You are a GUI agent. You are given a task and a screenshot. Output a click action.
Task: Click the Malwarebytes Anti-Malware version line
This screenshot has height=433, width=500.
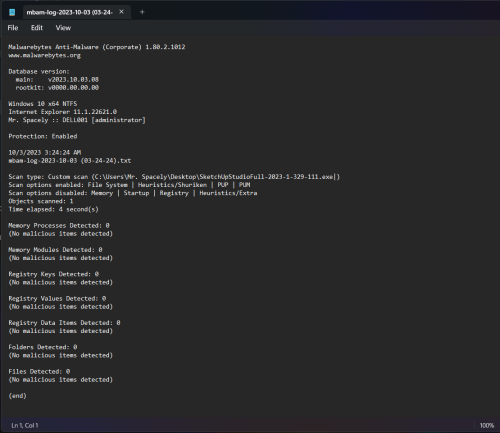tap(97, 47)
